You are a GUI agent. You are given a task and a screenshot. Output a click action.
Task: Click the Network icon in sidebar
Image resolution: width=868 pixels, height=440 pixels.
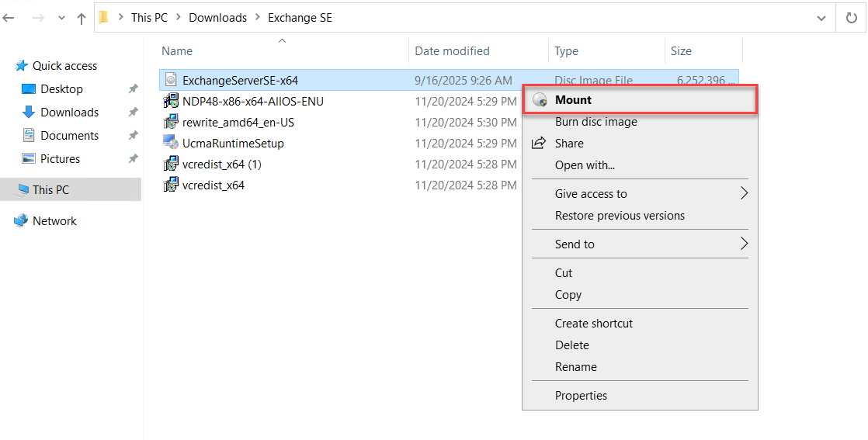click(21, 220)
